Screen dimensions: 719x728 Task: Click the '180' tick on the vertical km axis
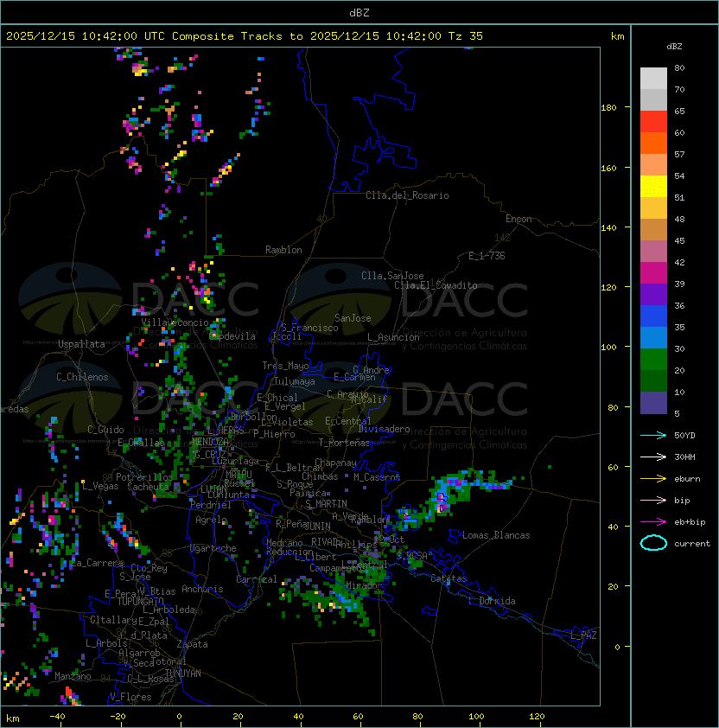pos(608,108)
